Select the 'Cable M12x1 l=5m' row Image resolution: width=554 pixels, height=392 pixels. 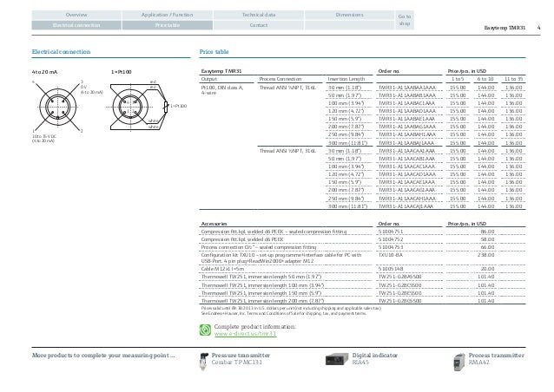click(362, 269)
